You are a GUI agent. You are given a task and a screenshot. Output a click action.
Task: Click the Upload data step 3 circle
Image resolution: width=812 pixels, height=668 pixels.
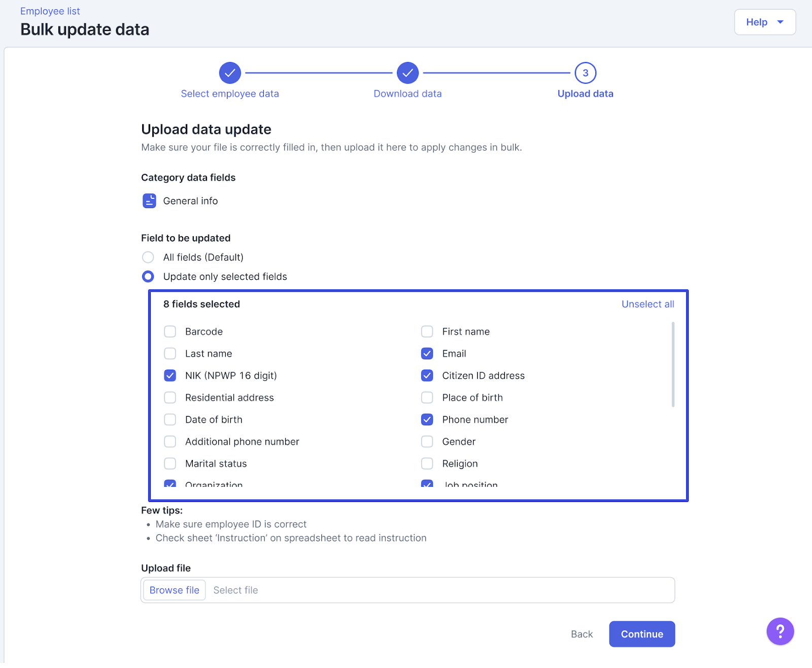[x=585, y=73]
